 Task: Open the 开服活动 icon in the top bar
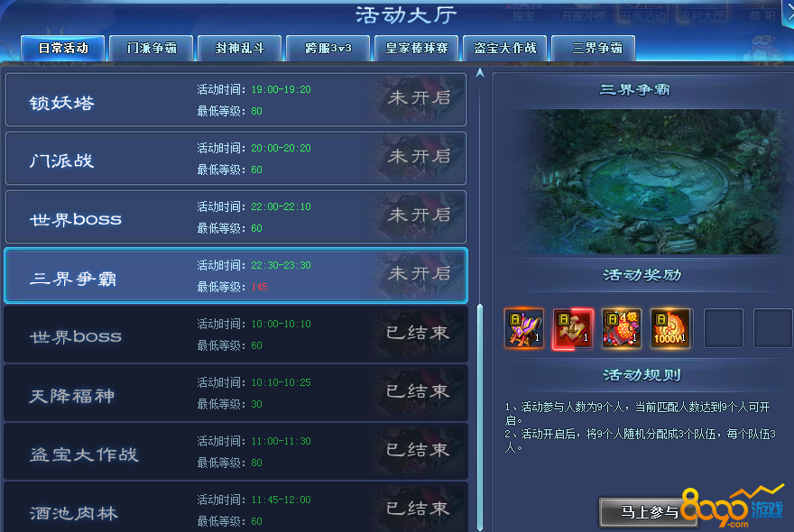tap(643, 15)
